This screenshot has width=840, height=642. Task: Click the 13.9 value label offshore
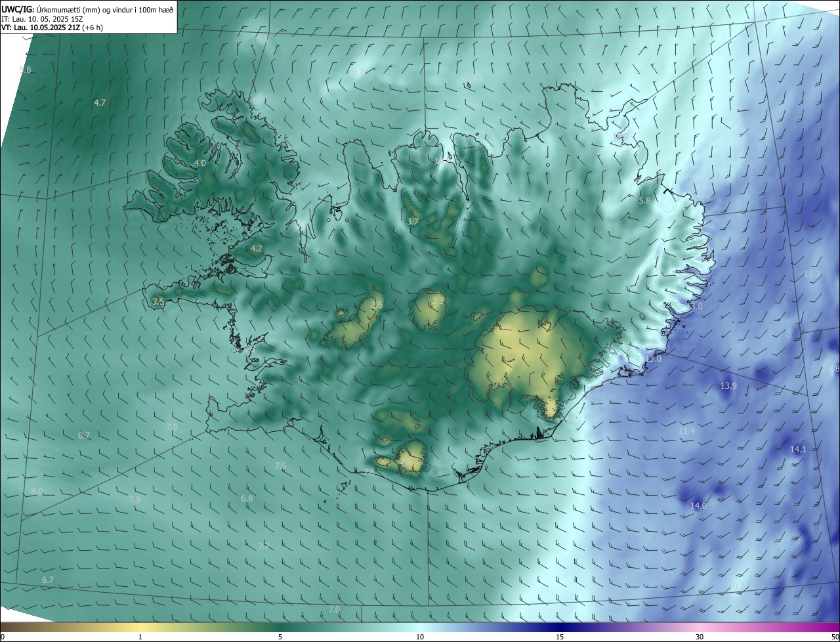[x=728, y=385]
